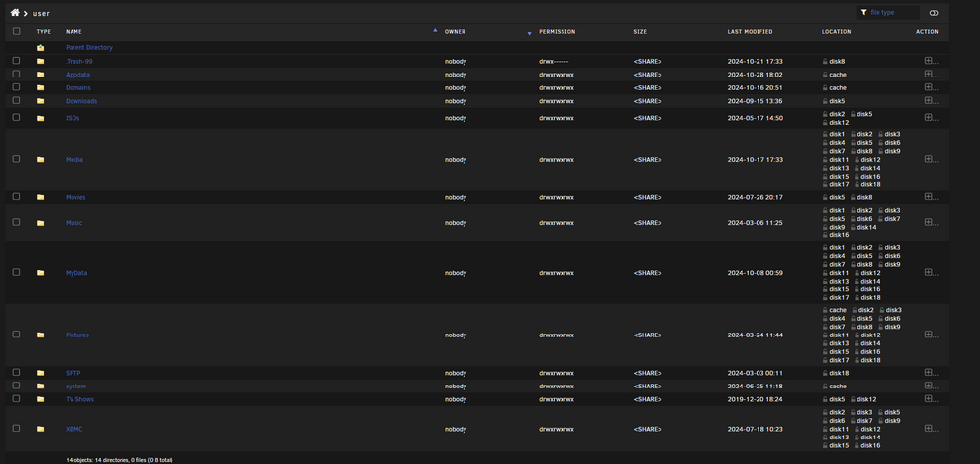980x464 pixels.
Task: Go to the home root icon
Action: coord(15,13)
